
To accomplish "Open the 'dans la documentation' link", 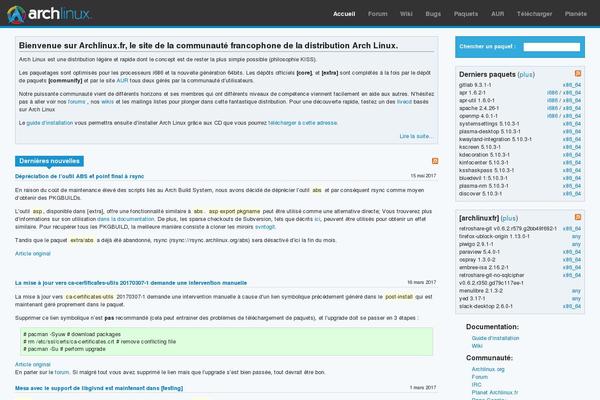I will pos(126,219).
